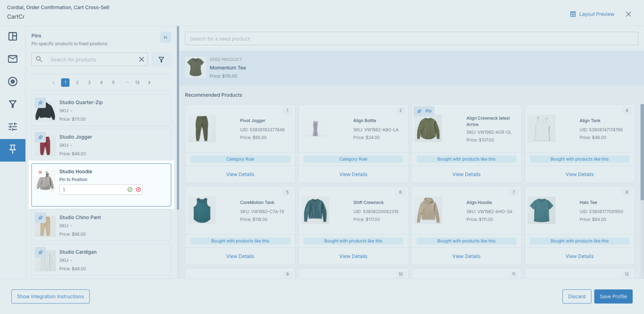The height and width of the screenshot is (314, 644).
Task: Open the funnel filters sidebar icon
Action: click(x=13, y=104)
